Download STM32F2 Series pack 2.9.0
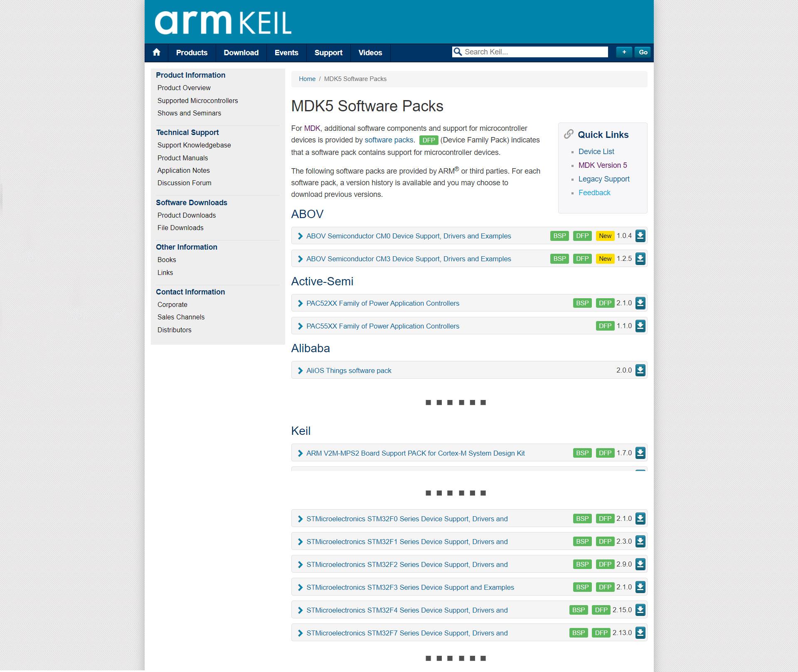Image resolution: width=798 pixels, height=672 pixels. (640, 564)
